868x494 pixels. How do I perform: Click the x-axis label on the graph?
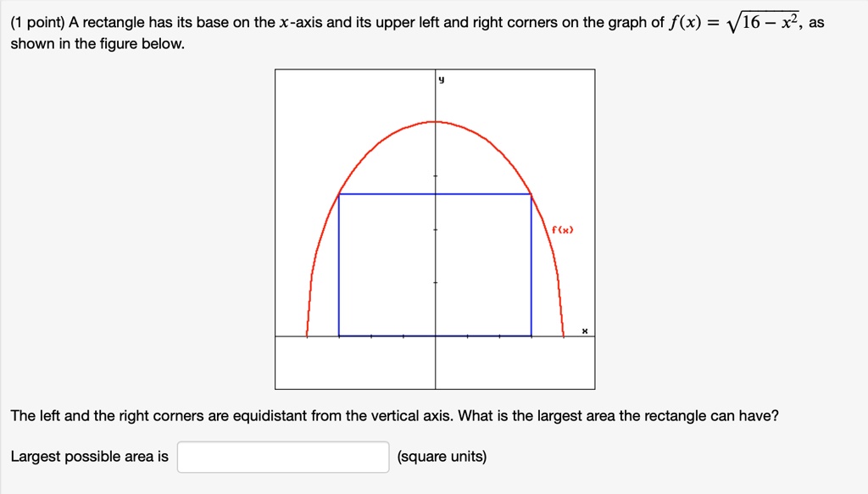coord(583,329)
